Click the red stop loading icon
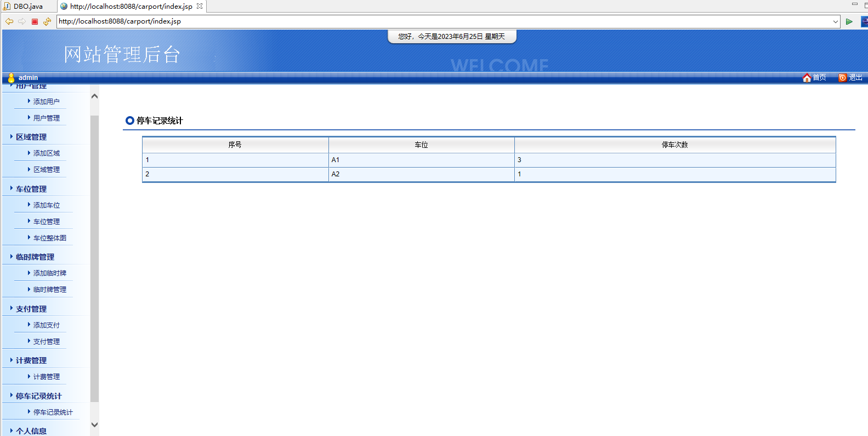The width and height of the screenshot is (868, 436). (35, 21)
